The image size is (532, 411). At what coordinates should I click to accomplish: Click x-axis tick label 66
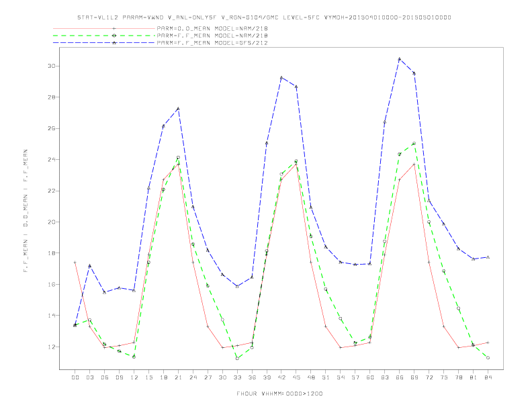point(400,377)
